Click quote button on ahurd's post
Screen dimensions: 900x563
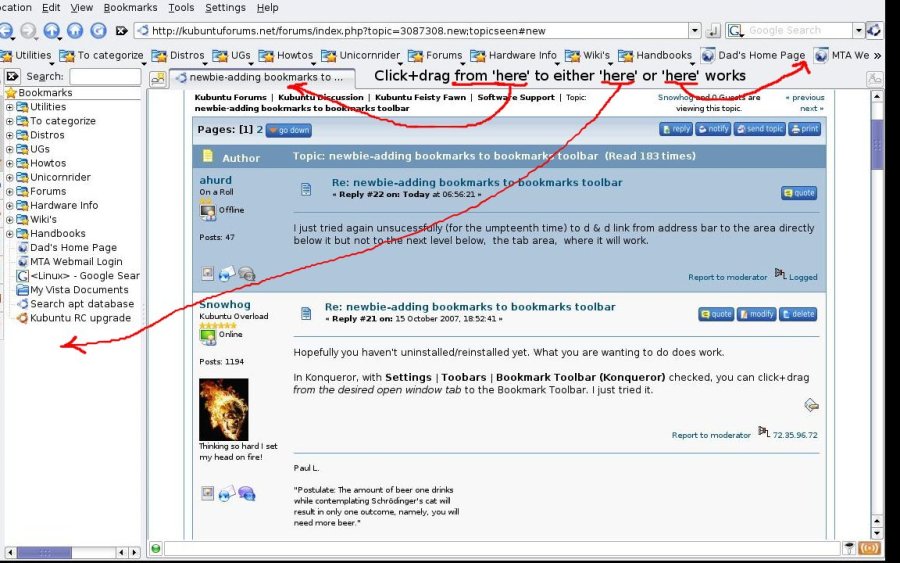[x=799, y=193]
